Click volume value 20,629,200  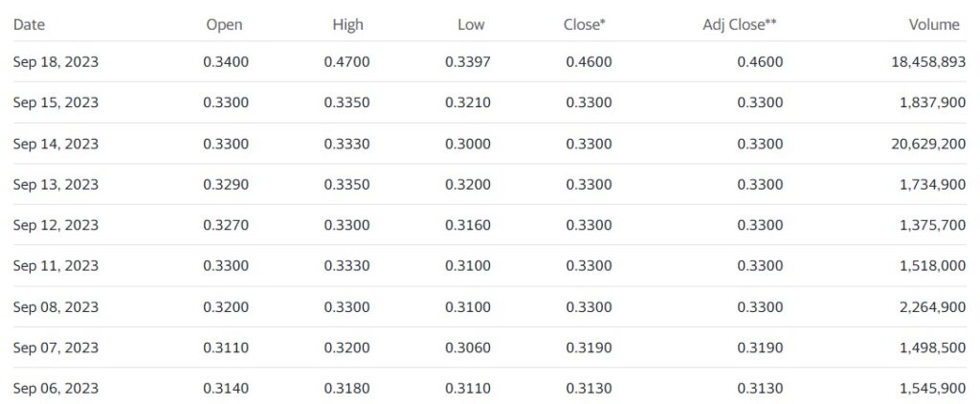tap(928, 144)
